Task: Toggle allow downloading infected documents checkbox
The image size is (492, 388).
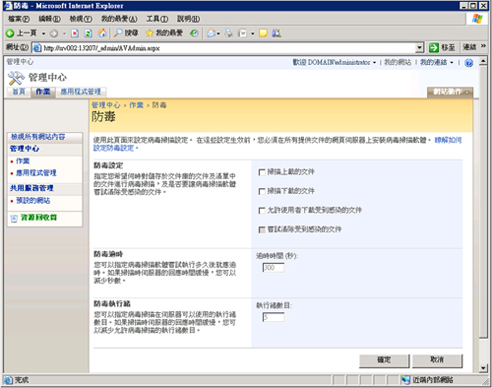Action: 262,210
